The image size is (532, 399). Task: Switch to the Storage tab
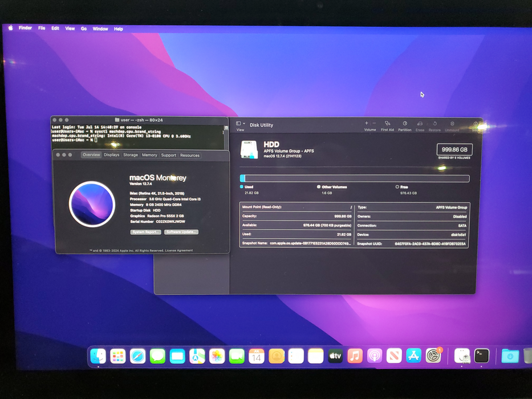131,155
